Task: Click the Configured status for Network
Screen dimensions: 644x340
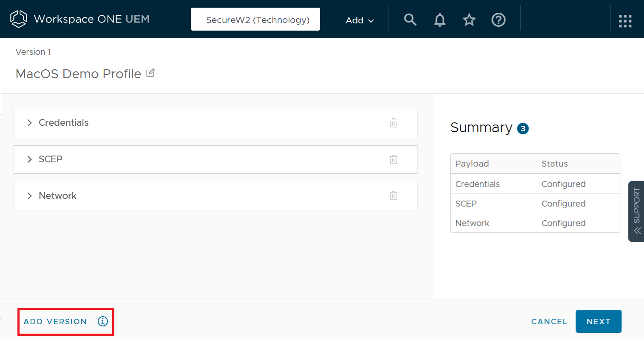Action: click(x=564, y=223)
